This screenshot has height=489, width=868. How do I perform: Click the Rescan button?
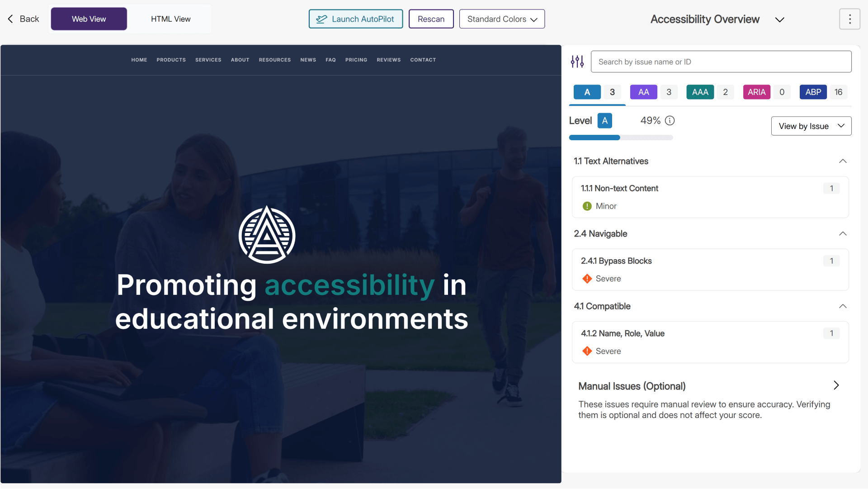coord(431,19)
